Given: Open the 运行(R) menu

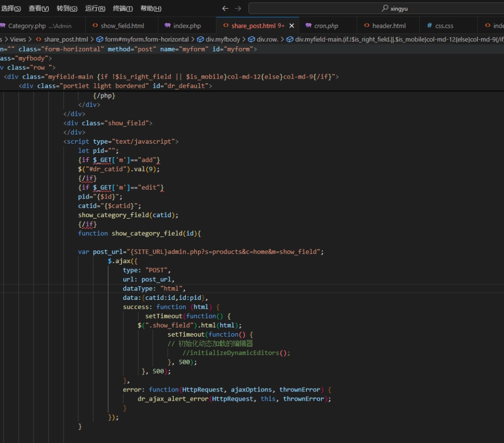Looking at the screenshot, I should pyautogui.click(x=95, y=9).
